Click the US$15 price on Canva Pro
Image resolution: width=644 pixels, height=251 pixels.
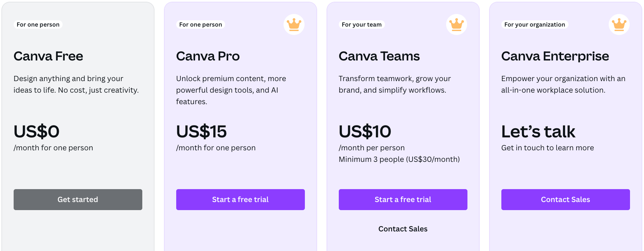201,131
